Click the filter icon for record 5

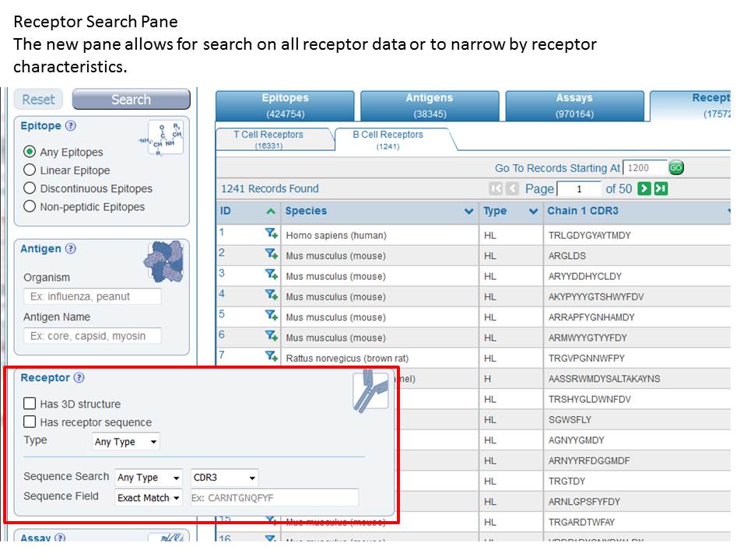pyautogui.click(x=271, y=316)
